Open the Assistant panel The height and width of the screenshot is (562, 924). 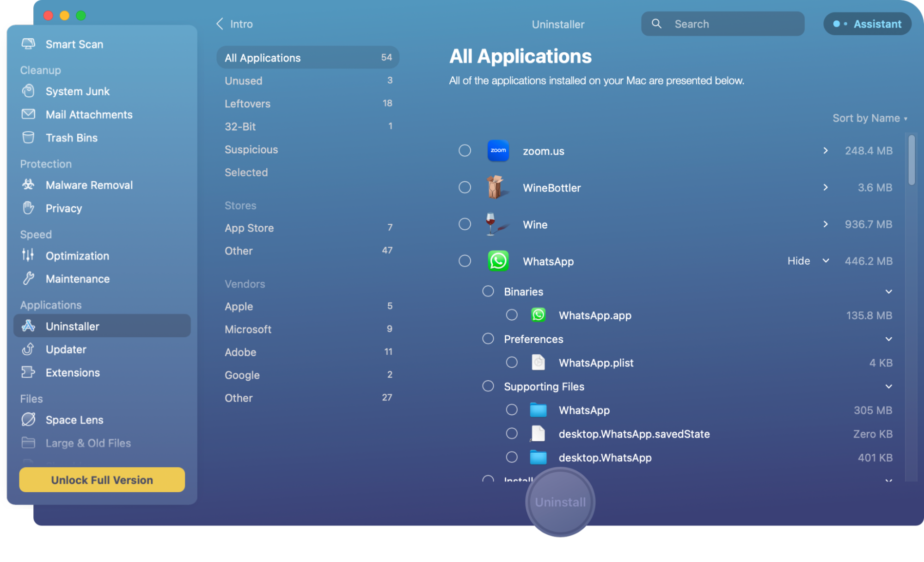pyautogui.click(x=867, y=24)
